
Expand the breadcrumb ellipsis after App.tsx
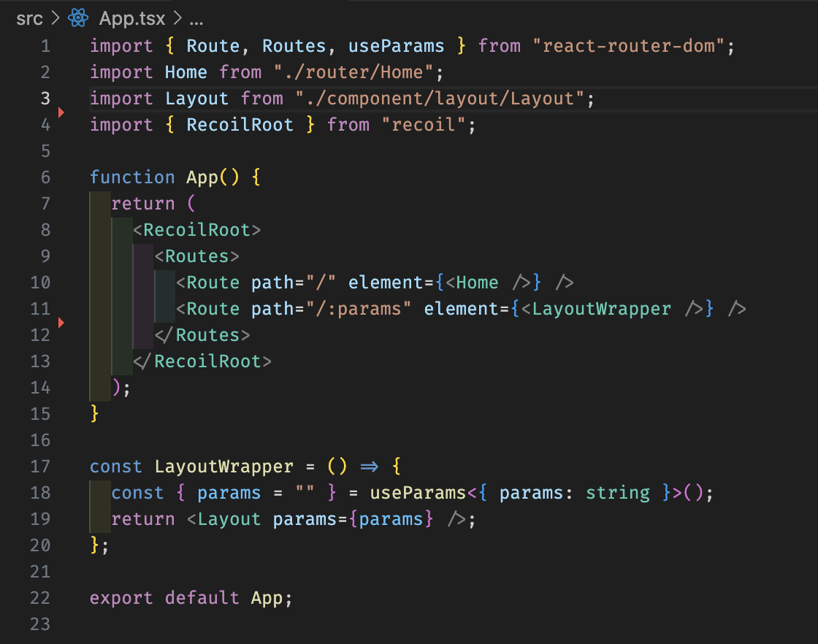[196, 18]
